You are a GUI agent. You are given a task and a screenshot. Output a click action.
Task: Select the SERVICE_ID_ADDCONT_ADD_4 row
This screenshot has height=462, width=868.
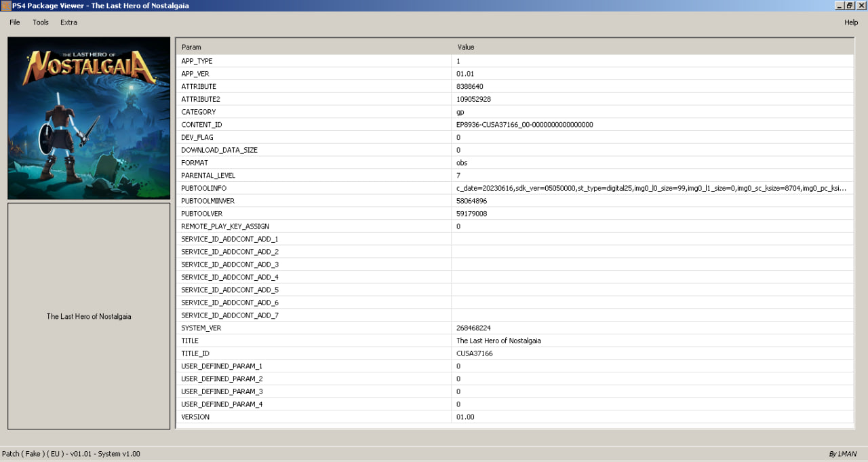pos(515,277)
